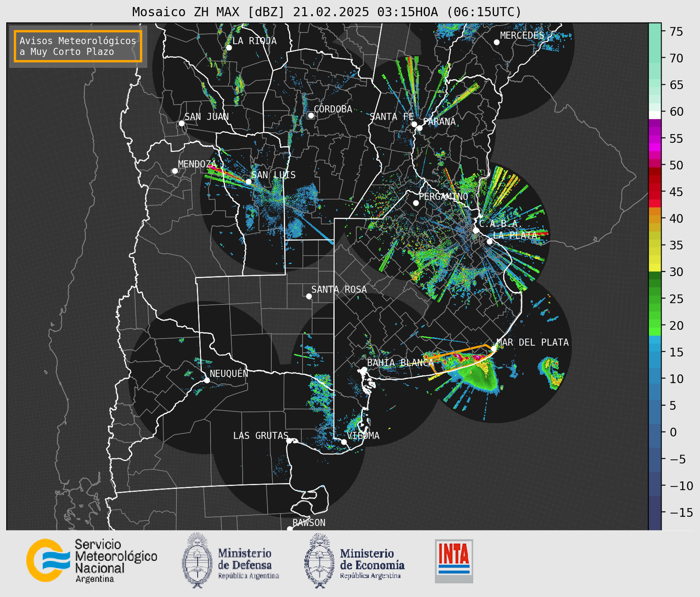This screenshot has height=597, width=700.
Task: Click the CÓRDOBA label
Action: tap(333, 109)
